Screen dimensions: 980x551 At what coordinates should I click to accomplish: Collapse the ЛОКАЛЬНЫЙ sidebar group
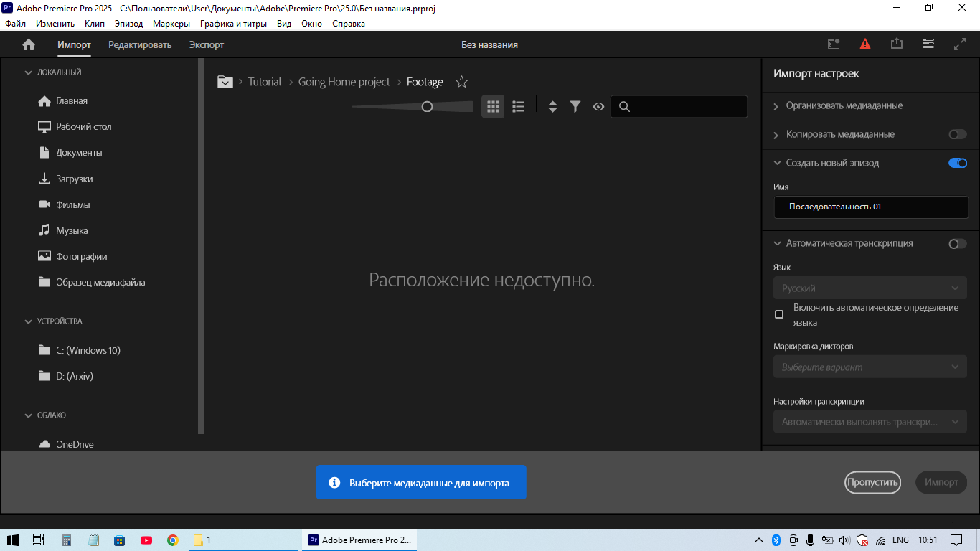click(29, 72)
